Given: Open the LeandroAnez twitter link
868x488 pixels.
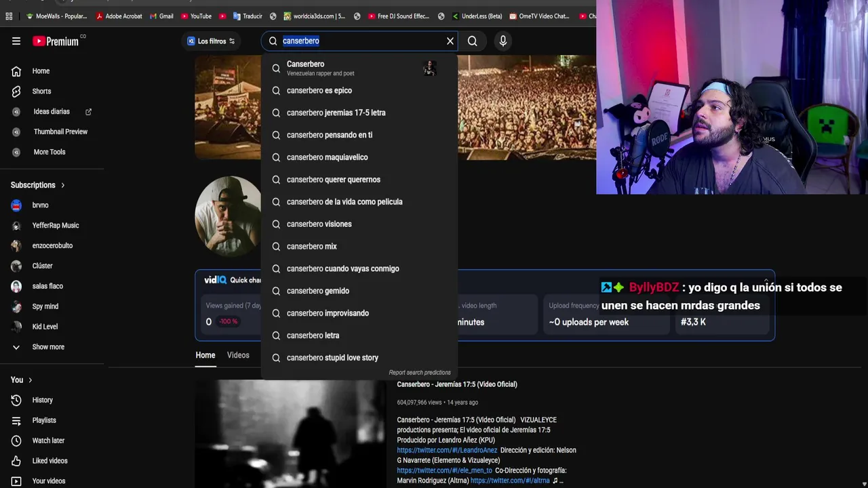Looking at the screenshot, I should [x=447, y=450].
